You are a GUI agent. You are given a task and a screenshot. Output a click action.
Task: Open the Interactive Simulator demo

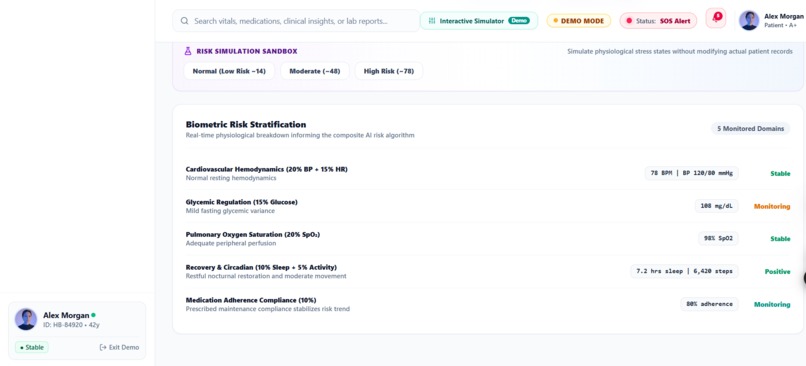pyautogui.click(x=479, y=21)
